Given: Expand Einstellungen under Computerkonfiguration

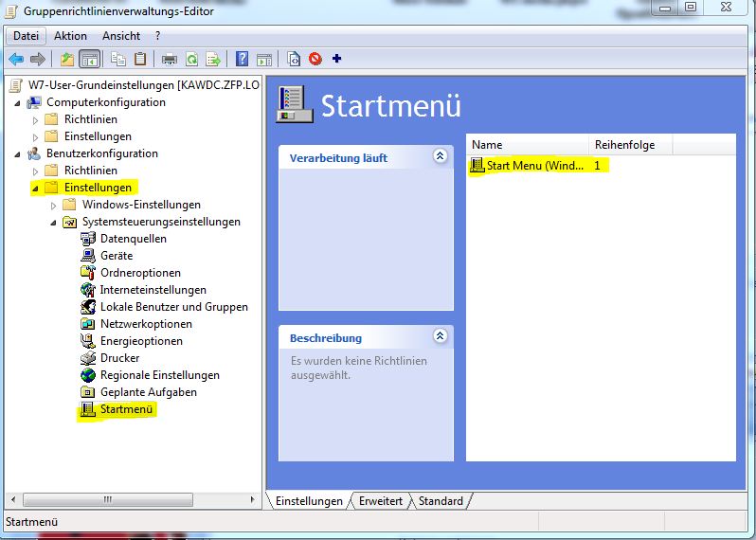Looking at the screenshot, I should point(35,137).
